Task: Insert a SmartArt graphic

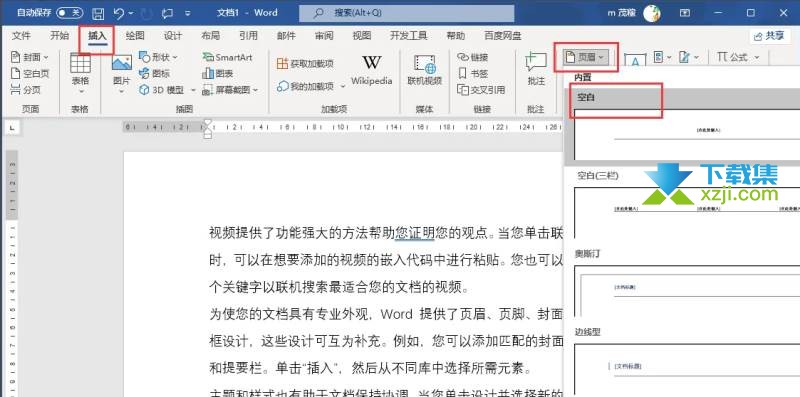Action: (227, 57)
